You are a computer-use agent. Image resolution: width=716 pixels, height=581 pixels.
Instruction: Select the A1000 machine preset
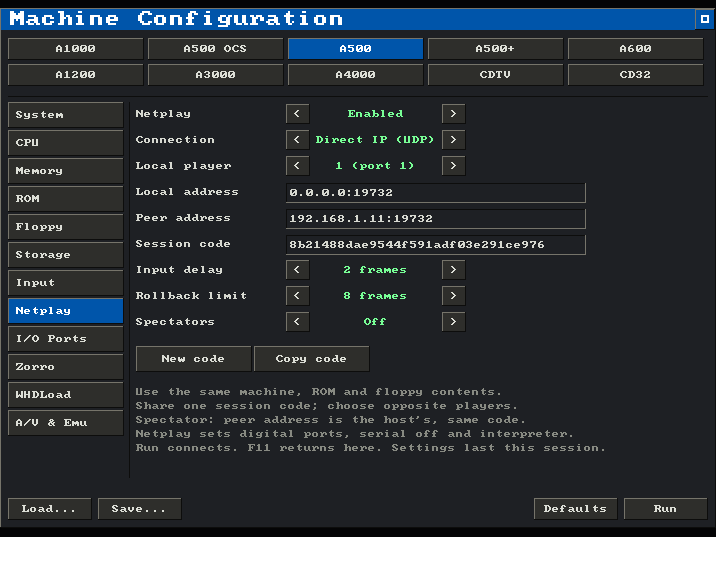pyautogui.click(x=75, y=49)
